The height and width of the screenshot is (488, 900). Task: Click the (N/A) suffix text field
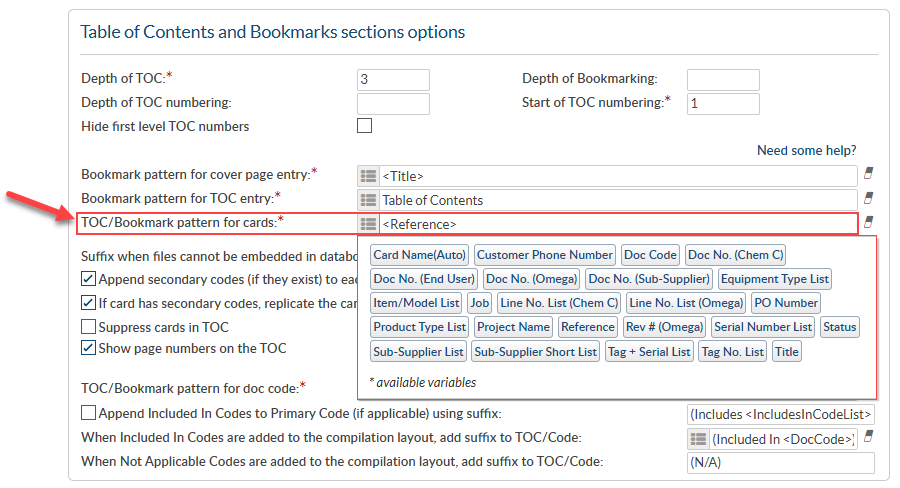point(780,462)
